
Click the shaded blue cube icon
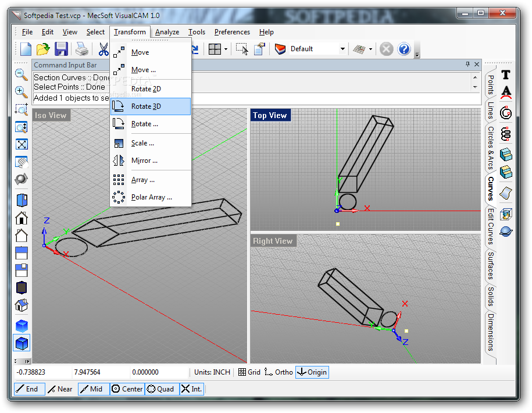(x=22, y=326)
